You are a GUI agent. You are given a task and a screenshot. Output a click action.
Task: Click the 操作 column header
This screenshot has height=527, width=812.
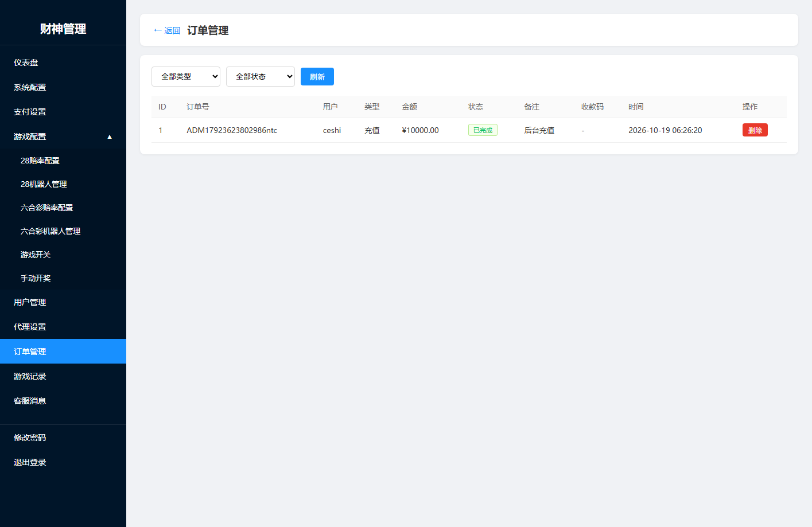(750, 107)
